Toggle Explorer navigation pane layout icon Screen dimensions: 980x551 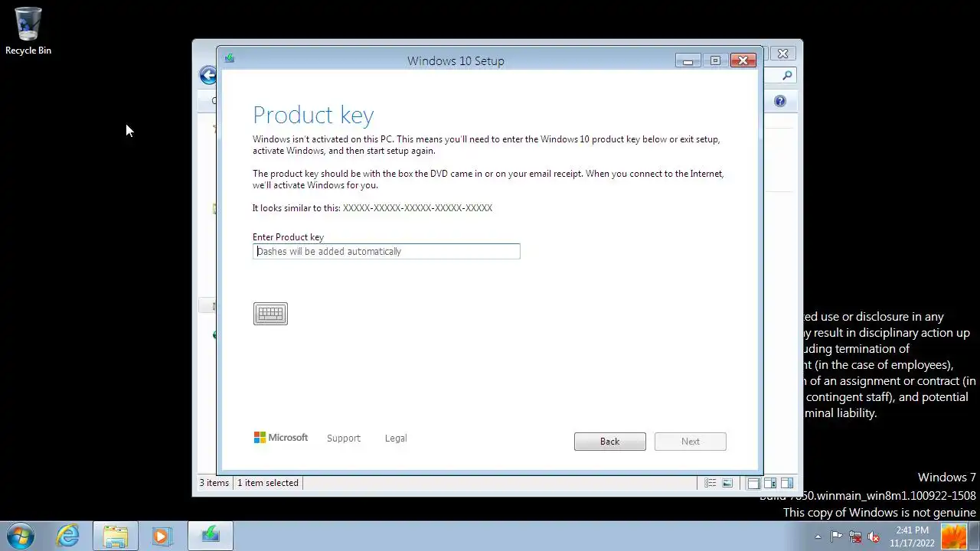tap(754, 483)
